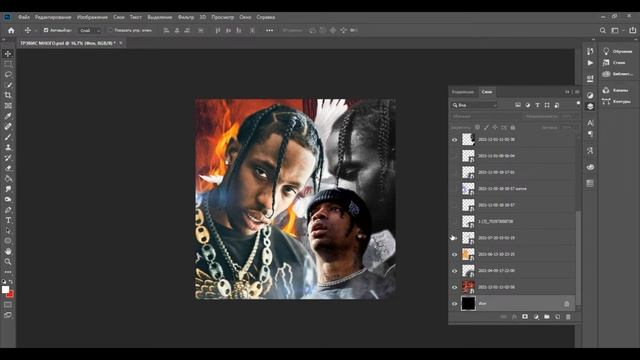Click the new adjustment layer icon
This screenshot has width=640, height=360.
[x=536, y=317]
